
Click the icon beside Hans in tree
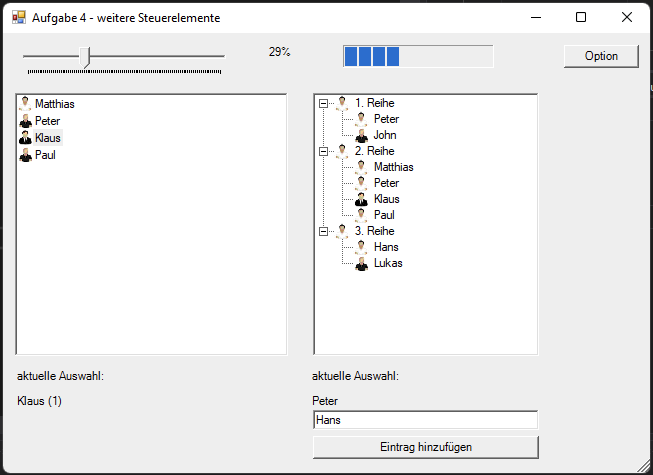361,247
